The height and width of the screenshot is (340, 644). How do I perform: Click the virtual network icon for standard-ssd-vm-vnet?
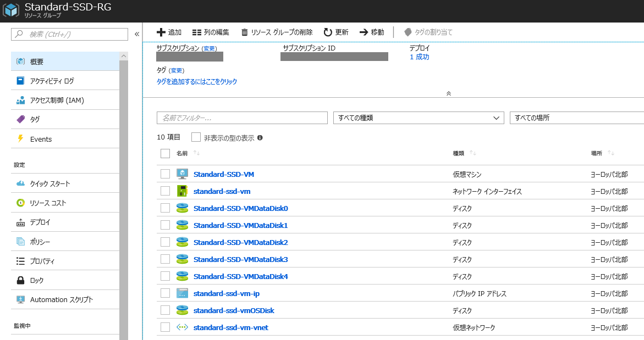point(181,327)
